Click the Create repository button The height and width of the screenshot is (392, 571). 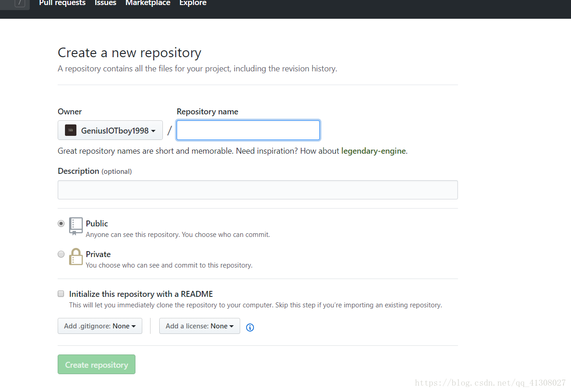(97, 365)
